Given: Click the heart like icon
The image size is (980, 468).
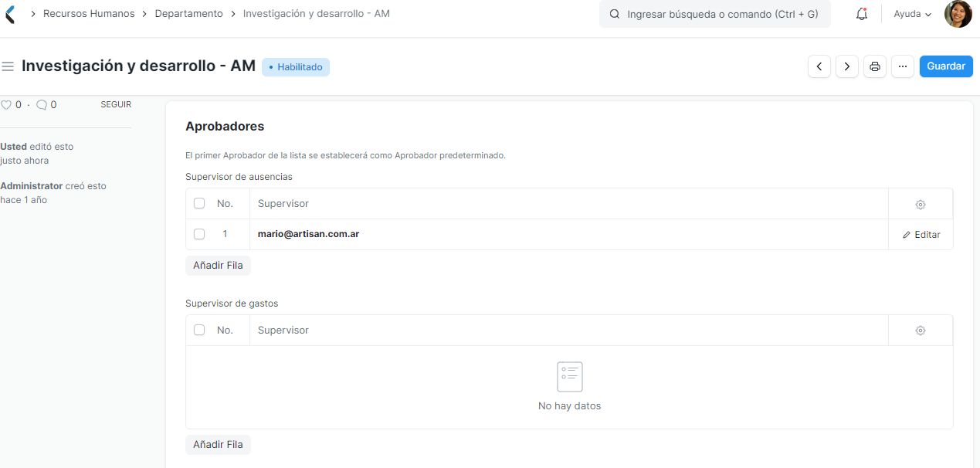Looking at the screenshot, I should pyautogui.click(x=6, y=104).
